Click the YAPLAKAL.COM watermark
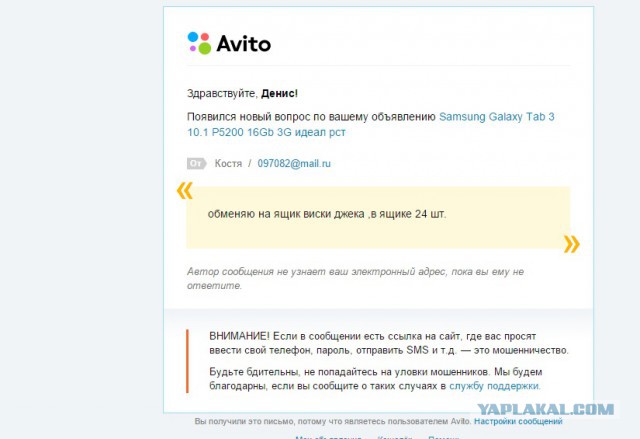The image size is (640, 439). pos(545,409)
